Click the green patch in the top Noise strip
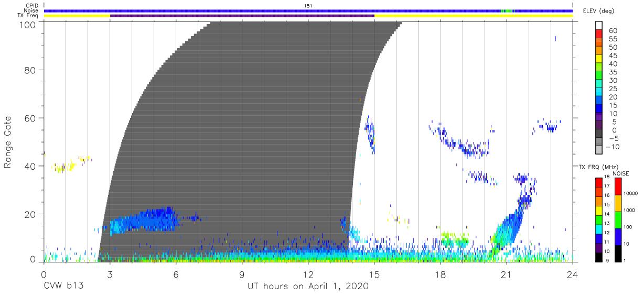644x297 pixels. (x=507, y=10)
